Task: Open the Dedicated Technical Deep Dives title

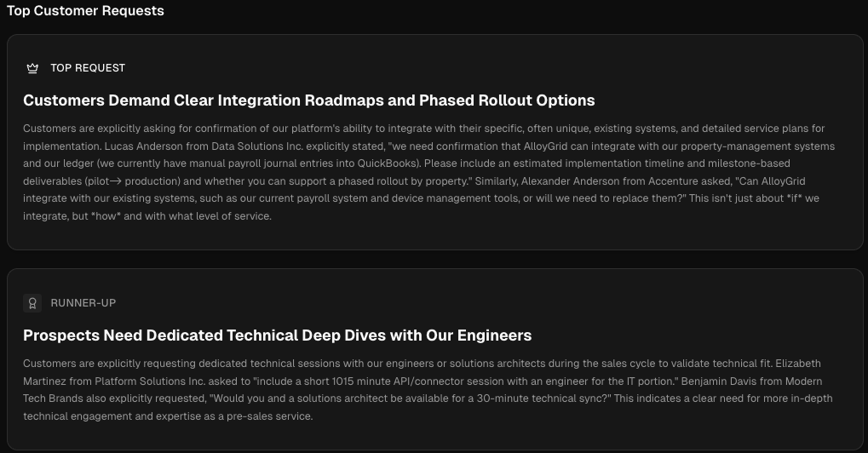Action: click(277, 335)
